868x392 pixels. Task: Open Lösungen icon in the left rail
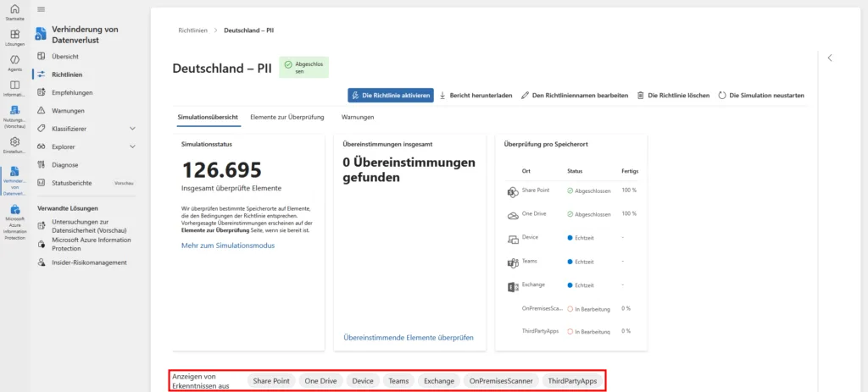[x=14, y=36]
